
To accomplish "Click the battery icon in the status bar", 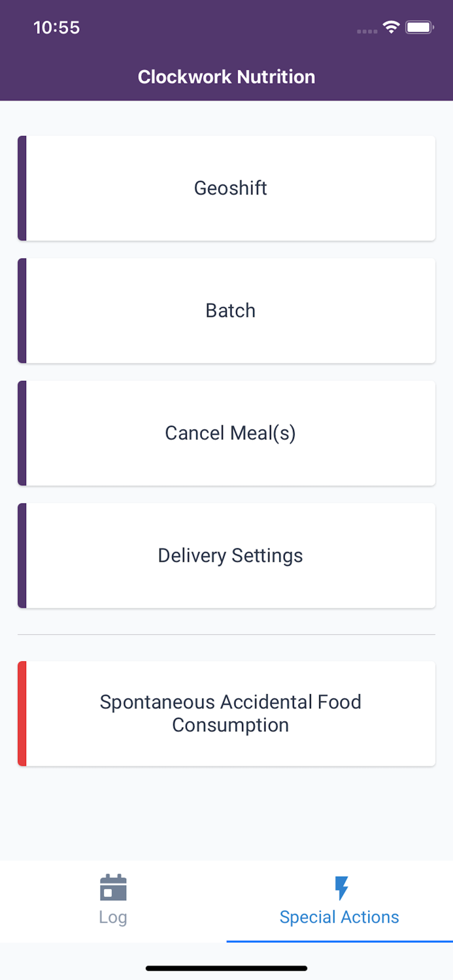I will tap(420, 27).
